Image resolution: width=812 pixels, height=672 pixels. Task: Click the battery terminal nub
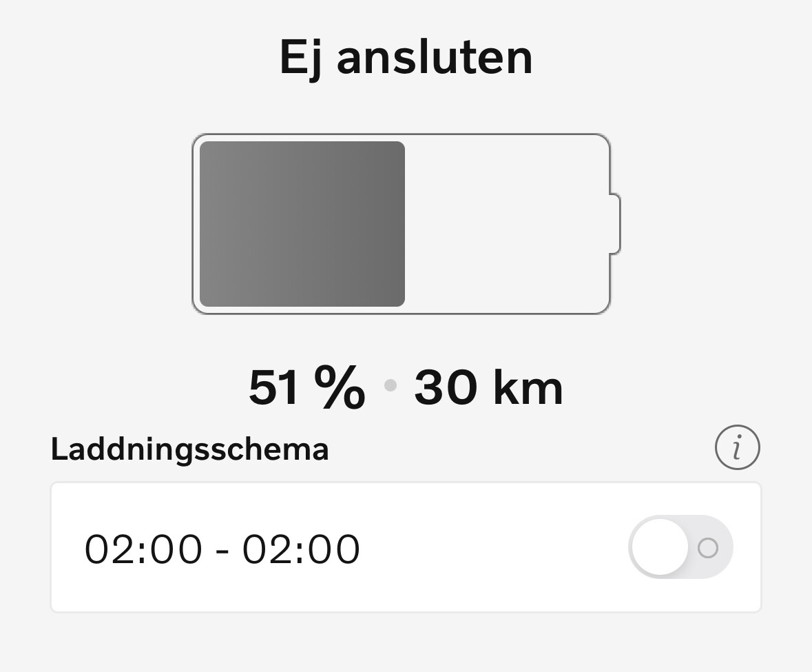tap(614, 224)
